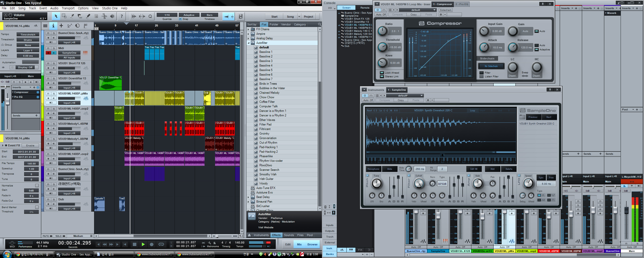Screen dimensions: 644x258
Task: Toggle SampleOne plugin power button
Action: (x=365, y=95)
